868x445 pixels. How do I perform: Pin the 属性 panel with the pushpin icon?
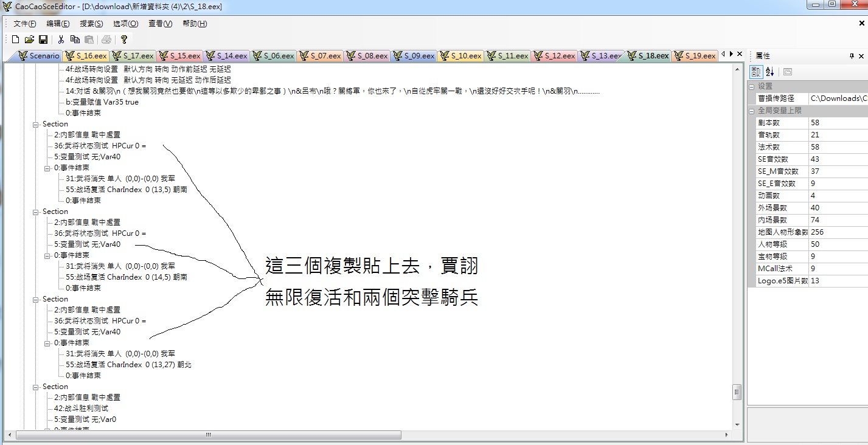coord(852,55)
